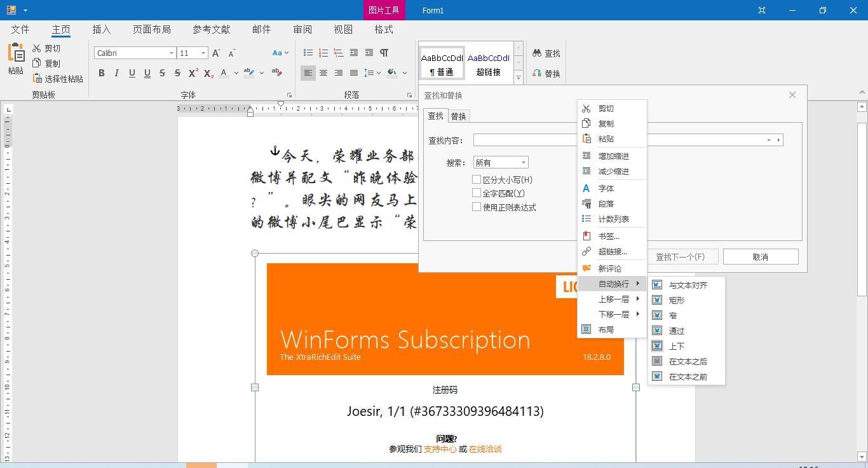Switch to the 审阅 (Review) ribbon tab
Viewport: 868px width, 468px height.
pos(302,29)
